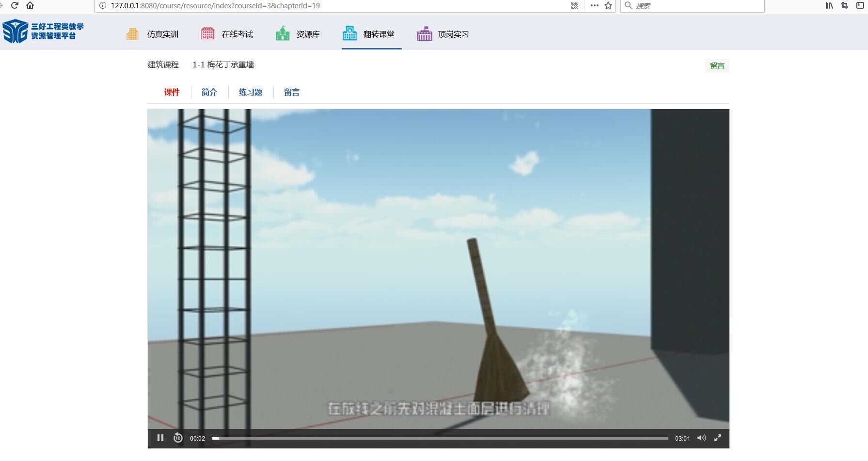Click the green 留言 button

tap(717, 66)
